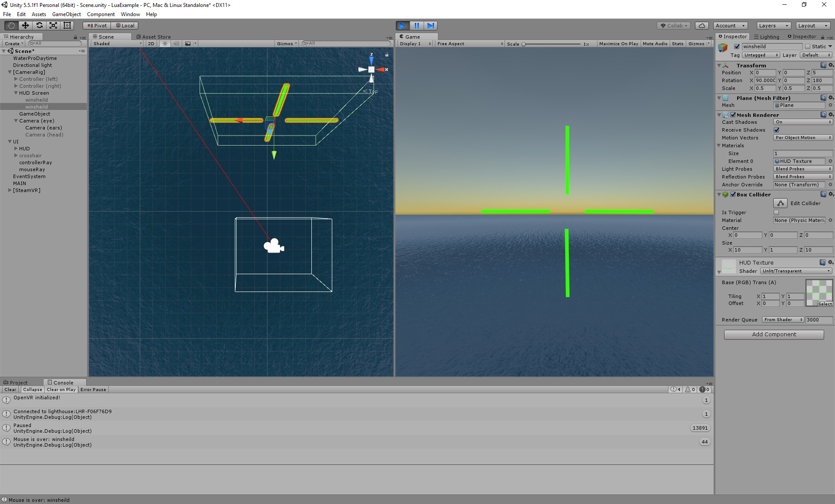Expand Controller (left) tree item
This screenshot has height=504, width=835.
pos(16,79)
